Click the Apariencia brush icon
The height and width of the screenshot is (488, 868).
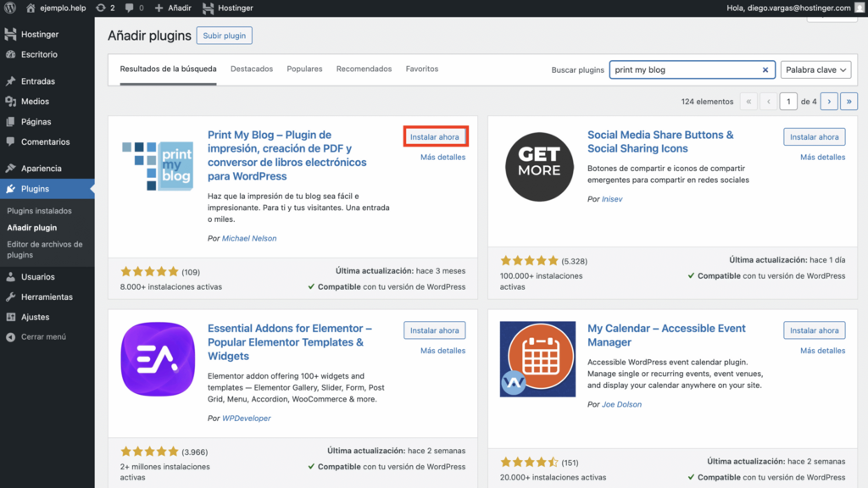8,168
